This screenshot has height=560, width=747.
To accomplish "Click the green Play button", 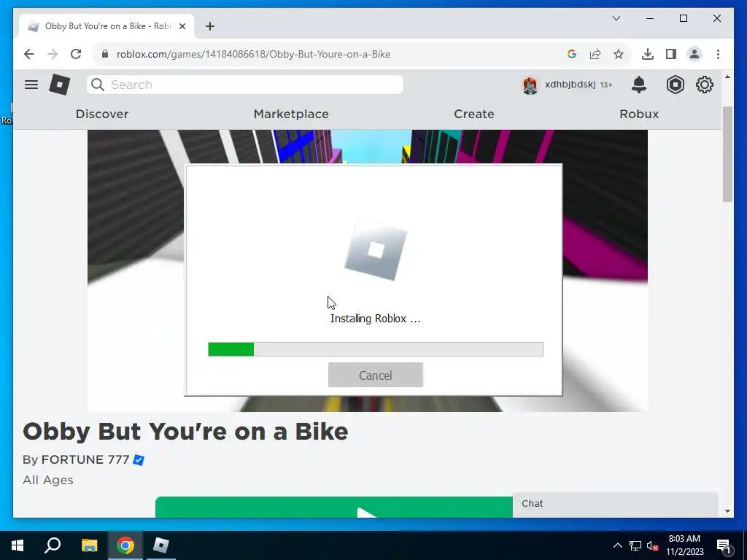I will tap(333, 507).
